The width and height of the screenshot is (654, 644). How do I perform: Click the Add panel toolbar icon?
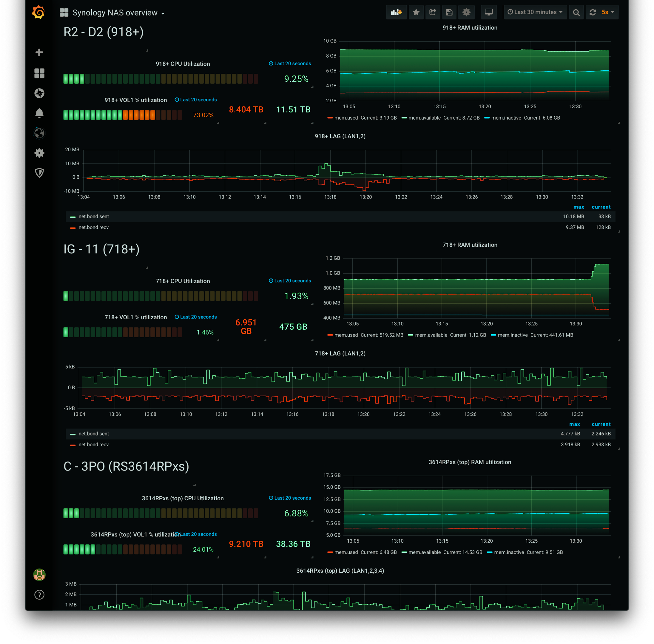pyautogui.click(x=397, y=13)
